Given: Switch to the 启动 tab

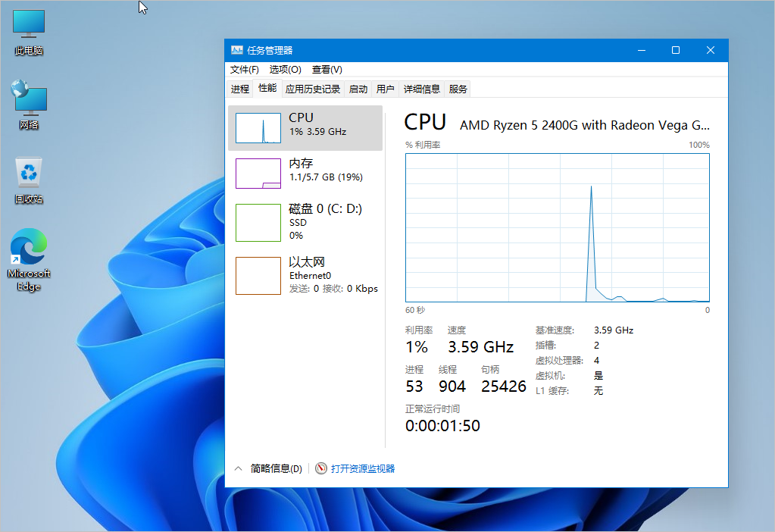Looking at the screenshot, I should click(358, 89).
